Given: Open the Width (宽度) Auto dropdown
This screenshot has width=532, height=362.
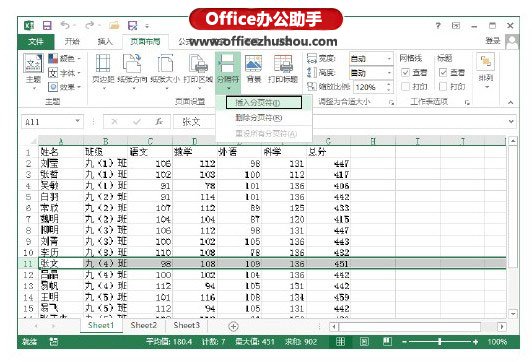Looking at the screenshot, I should pos(389,59).
